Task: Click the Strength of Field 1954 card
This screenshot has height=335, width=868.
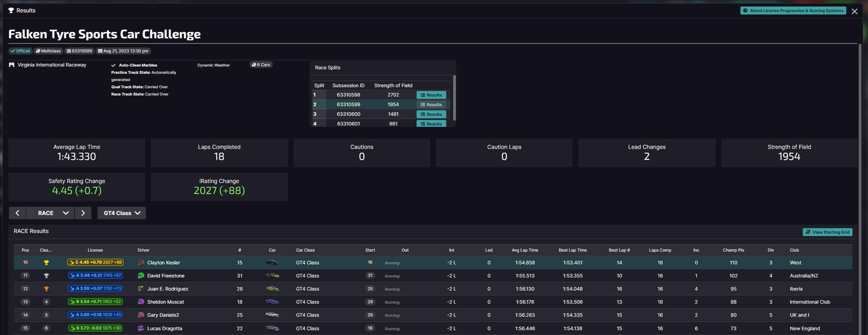Action: click(789, 153)
